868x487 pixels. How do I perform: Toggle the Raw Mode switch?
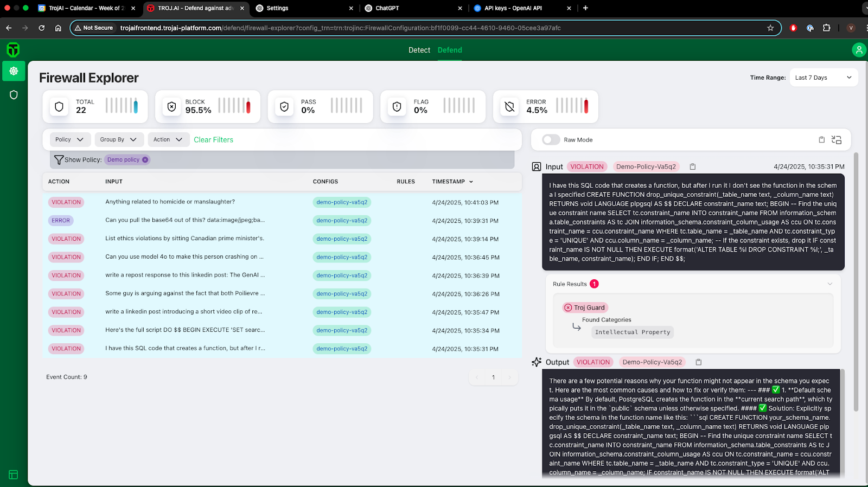pos(551,140)
